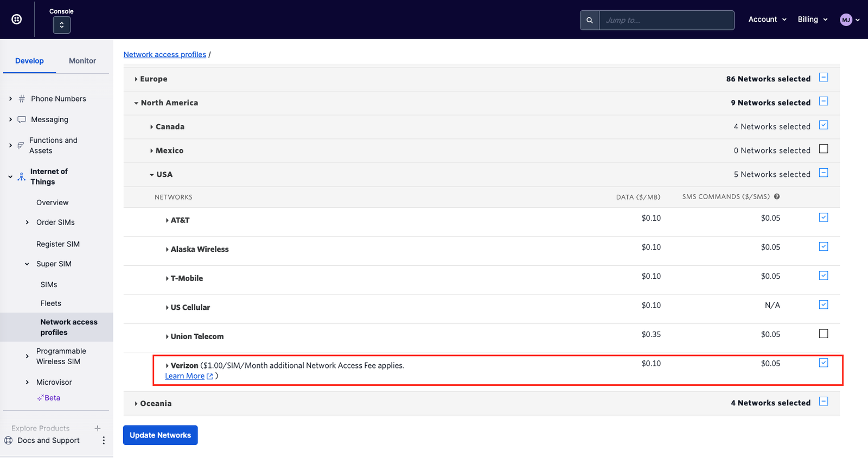Click Explore Products heading
The width and height of the screenshot is (868, 458).
point(41,428)
